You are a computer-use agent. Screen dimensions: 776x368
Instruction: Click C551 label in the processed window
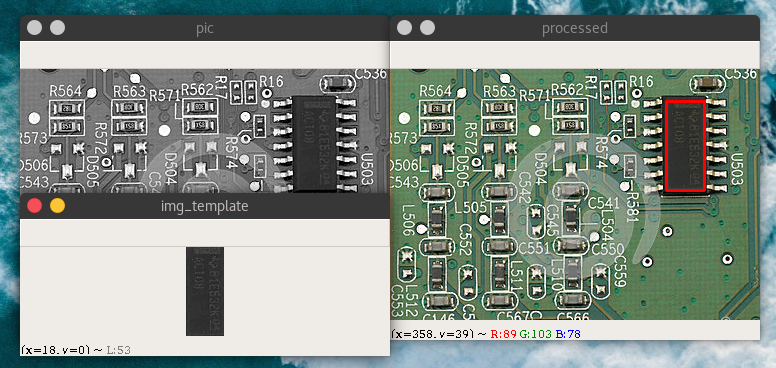(x=534, y=248)
